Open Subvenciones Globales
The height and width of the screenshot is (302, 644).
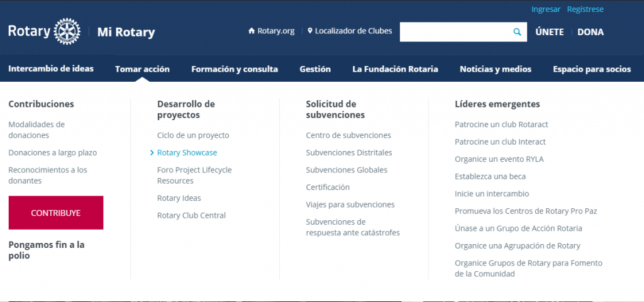coord(347,170)
